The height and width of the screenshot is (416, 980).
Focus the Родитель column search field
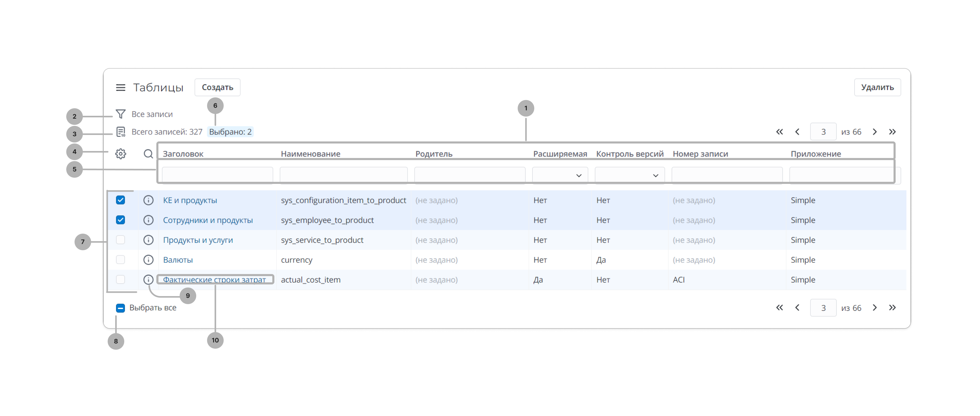coord(470,175)
